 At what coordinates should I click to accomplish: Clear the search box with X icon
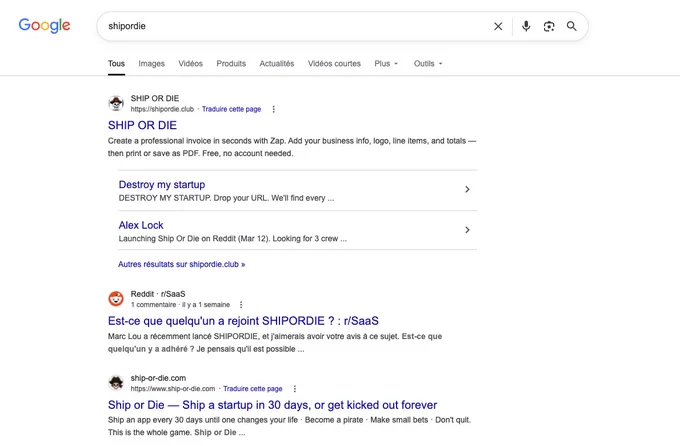[498, 26]
